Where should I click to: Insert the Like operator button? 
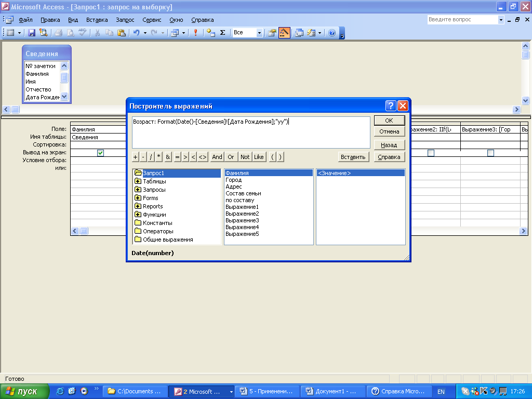coord(259,157)
